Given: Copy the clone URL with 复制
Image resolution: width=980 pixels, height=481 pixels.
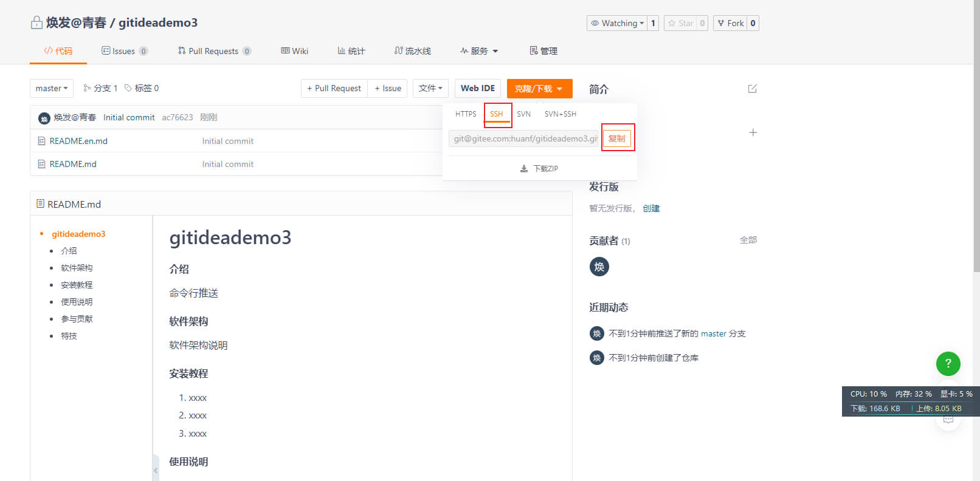Looking at the screenshot, I should 617,138.
